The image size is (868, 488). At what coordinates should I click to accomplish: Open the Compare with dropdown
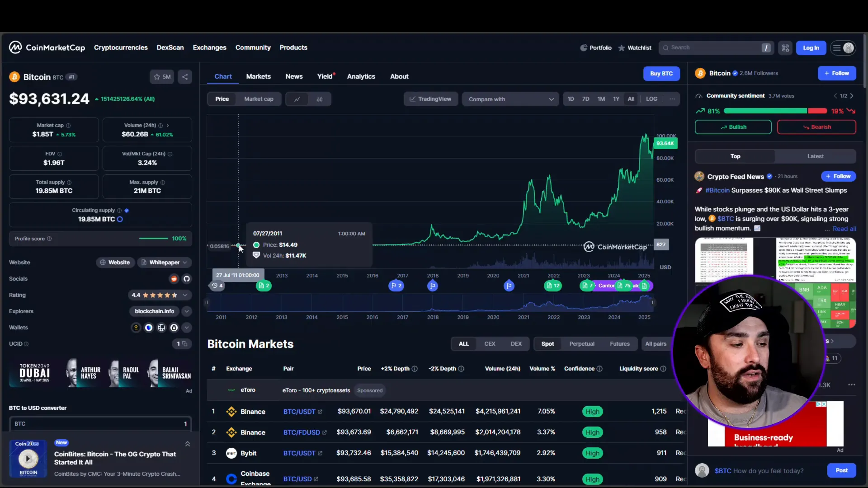pyautogui.click(x=510, y=99)
